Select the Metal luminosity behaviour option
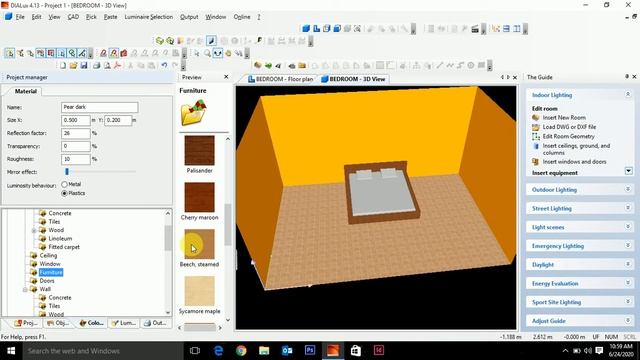 tap(64, 184)
